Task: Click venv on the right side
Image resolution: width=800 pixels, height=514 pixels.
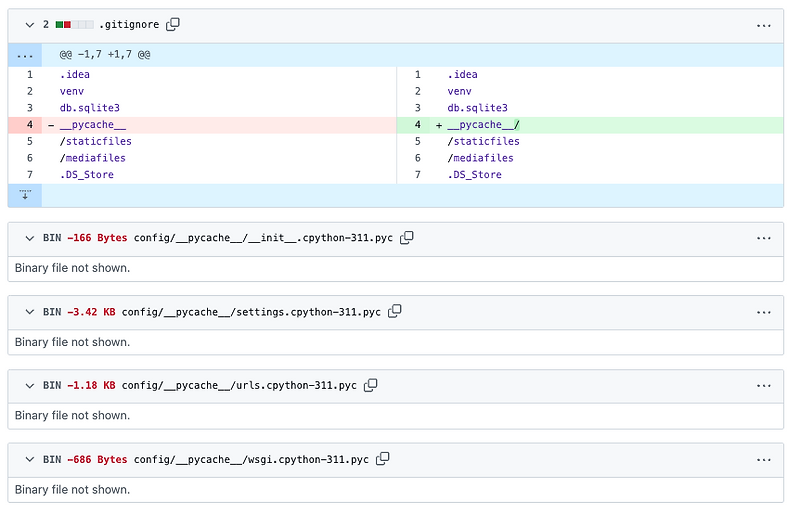Action: pyautogui.click(x=459, y=91)
